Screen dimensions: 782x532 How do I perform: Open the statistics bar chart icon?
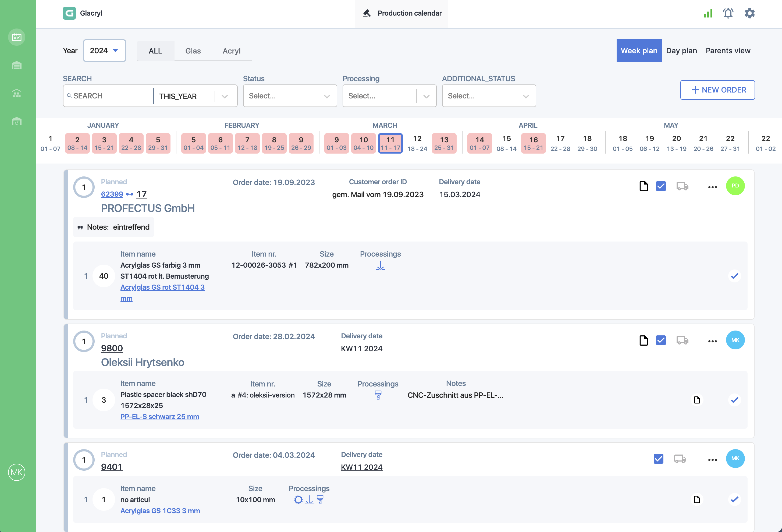pyautogui.click(x=708, y=13)
